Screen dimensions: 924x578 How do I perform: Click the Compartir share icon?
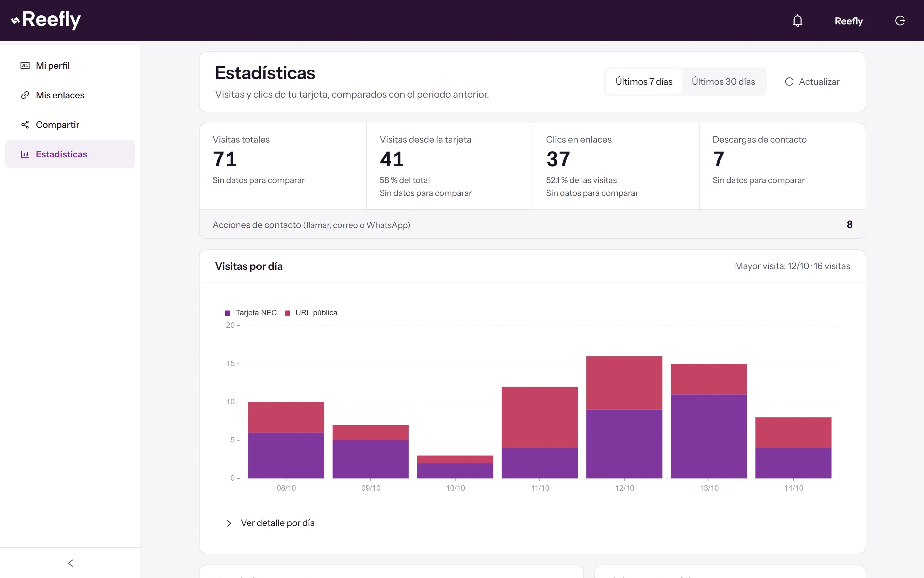click(x=25, y=125)
